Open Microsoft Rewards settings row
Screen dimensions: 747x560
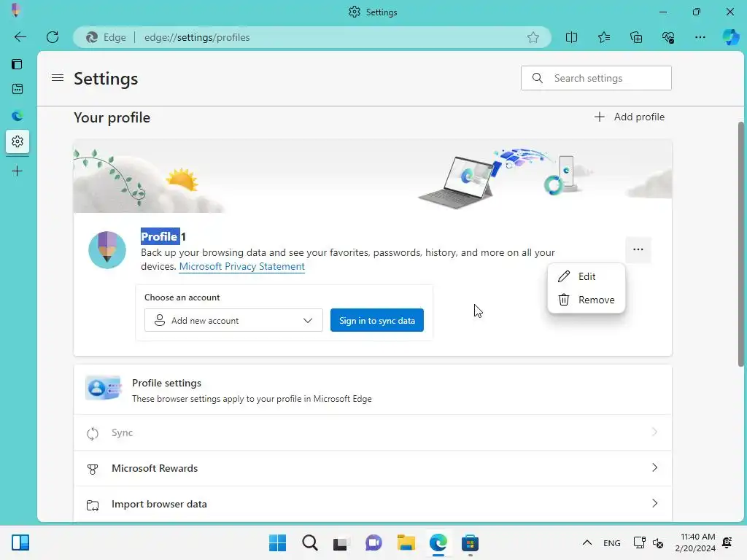(373, 468)
